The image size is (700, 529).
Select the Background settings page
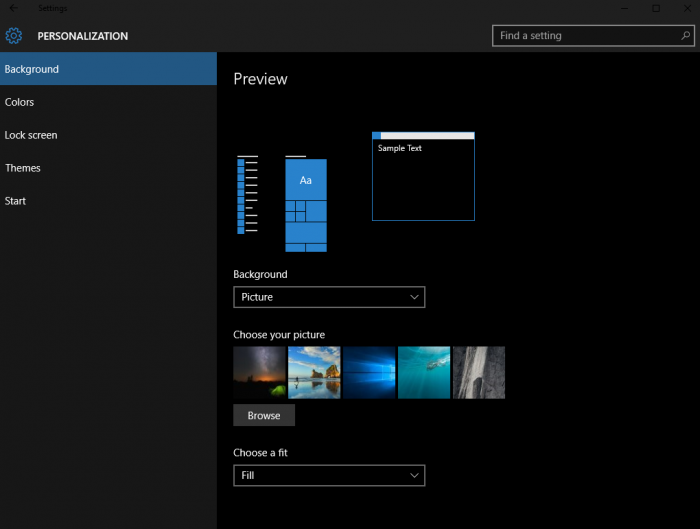(x=108, y=69)
